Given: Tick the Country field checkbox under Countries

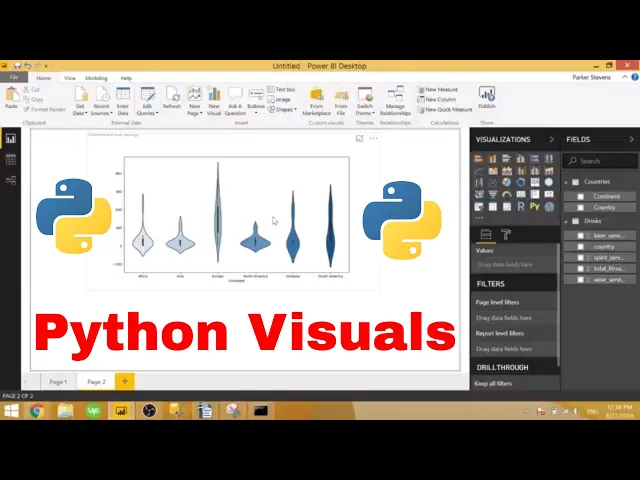Looking at the screenshot, I should click(581, 207).
